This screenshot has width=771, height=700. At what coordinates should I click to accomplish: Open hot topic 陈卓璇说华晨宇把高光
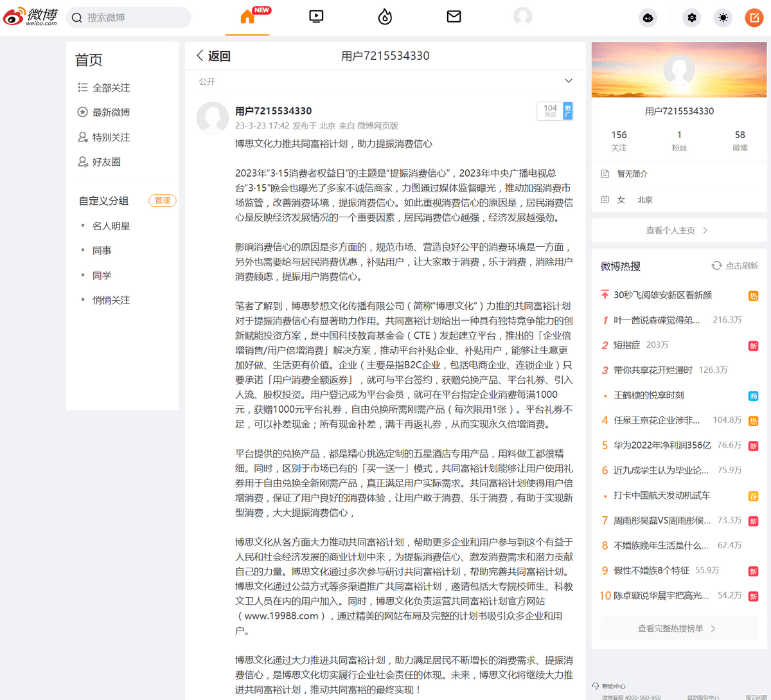(661, 596)
